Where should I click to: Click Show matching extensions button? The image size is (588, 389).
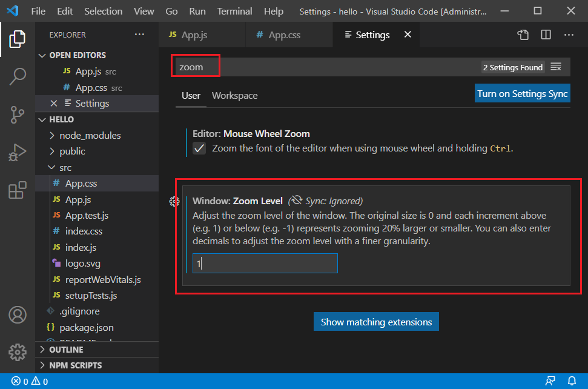[x=376, y=322]
